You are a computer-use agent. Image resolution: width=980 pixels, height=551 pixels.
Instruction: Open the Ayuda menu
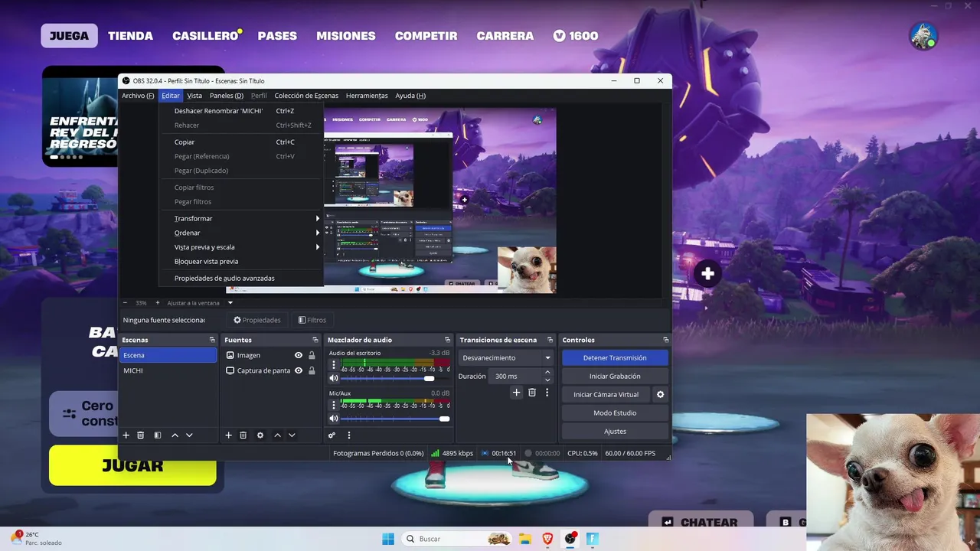(410, 96)
